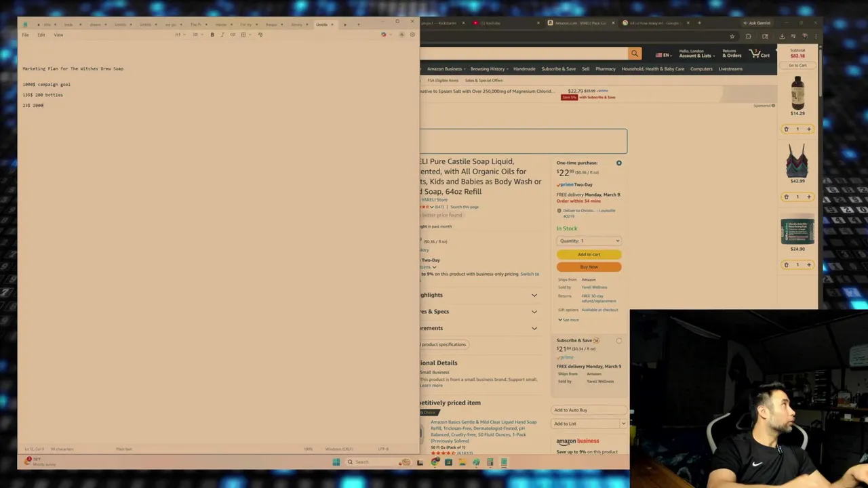868x488 pixels.
Task: Open File Explorer from taskbar
Action: (x=462, y=462)
